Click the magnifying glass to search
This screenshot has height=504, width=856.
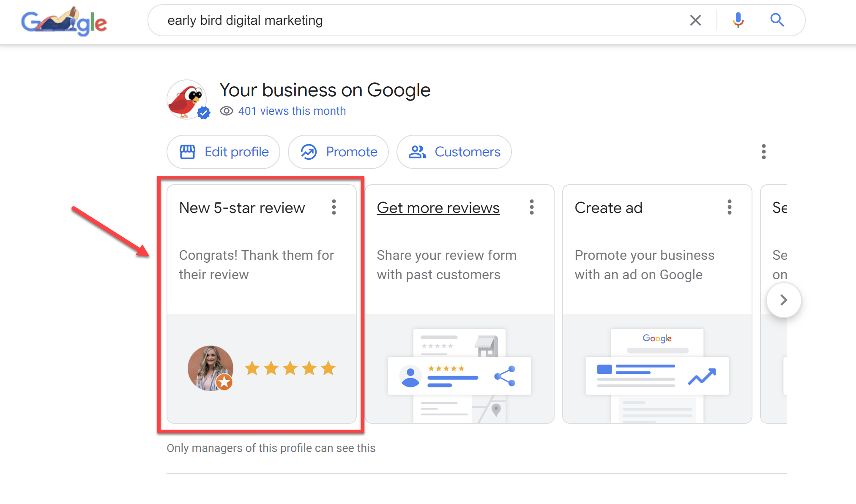pyautogui.click(x=777, y=20)
